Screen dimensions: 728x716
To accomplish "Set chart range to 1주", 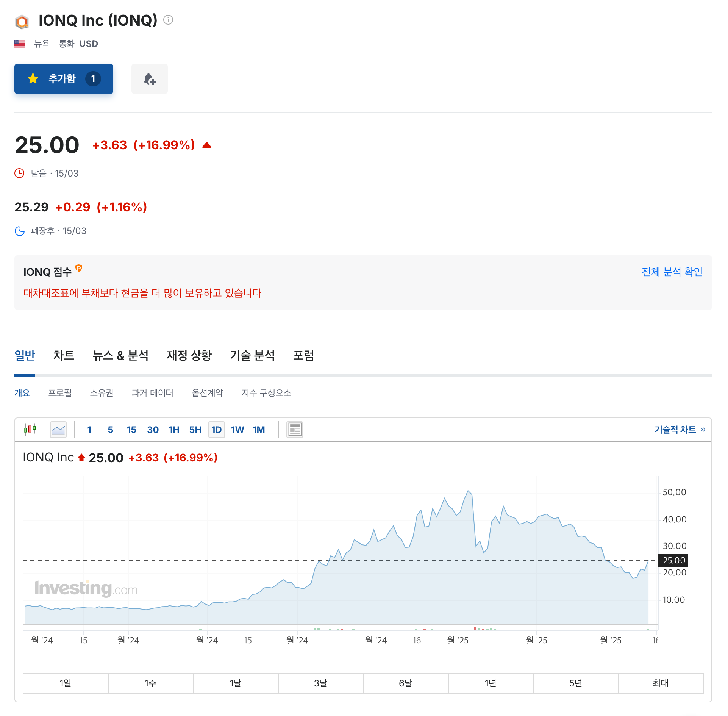I will pos(151,683).
